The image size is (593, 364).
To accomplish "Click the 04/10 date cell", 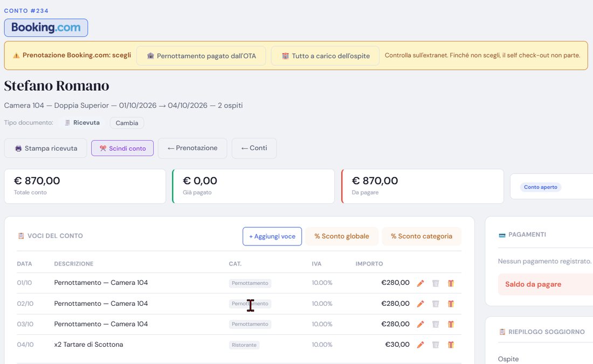I will pos(25,345).
